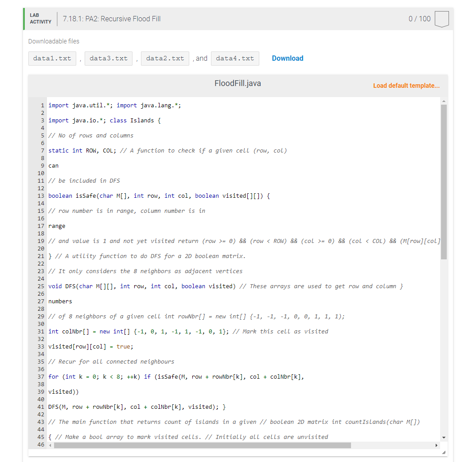Click the 'Downloadable files' label
Screen dimensions: 476x462
54,41
